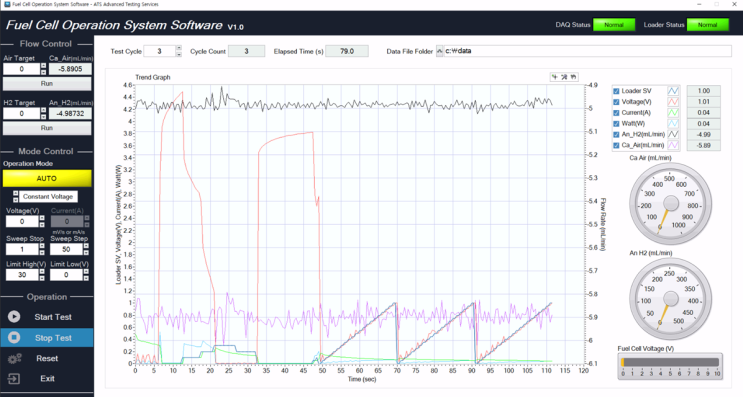This screenshot has height=397, width=743.
Task: Click Run under Air Target
Action: click(x=47, y=84)
